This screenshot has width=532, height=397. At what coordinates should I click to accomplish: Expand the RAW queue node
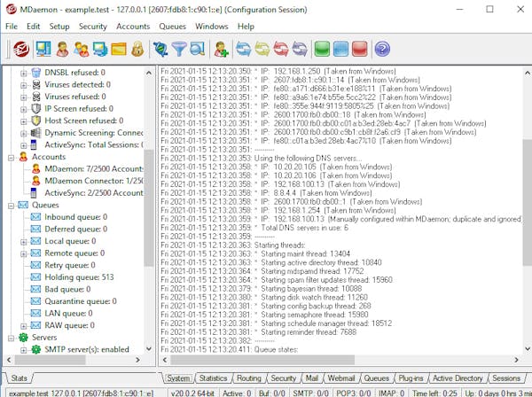coord(23,326)
